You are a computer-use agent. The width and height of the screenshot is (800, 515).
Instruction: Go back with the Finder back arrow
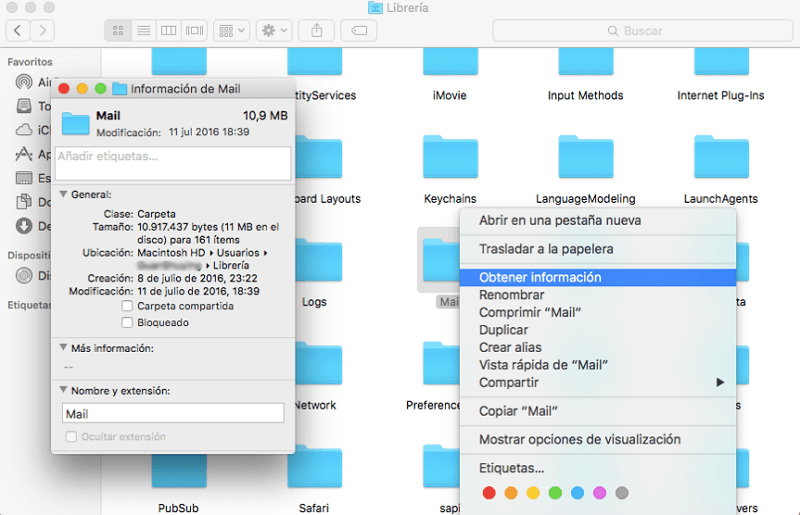coord(18,31)
